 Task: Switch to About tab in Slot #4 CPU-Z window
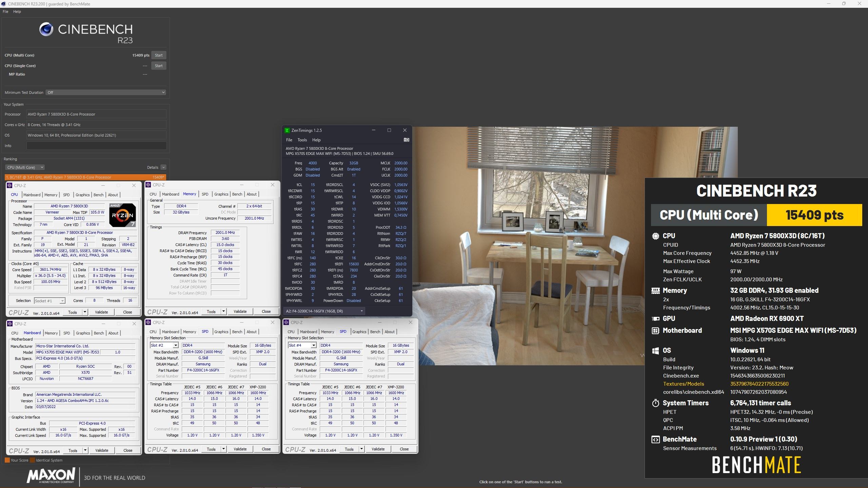click(389, 332)
